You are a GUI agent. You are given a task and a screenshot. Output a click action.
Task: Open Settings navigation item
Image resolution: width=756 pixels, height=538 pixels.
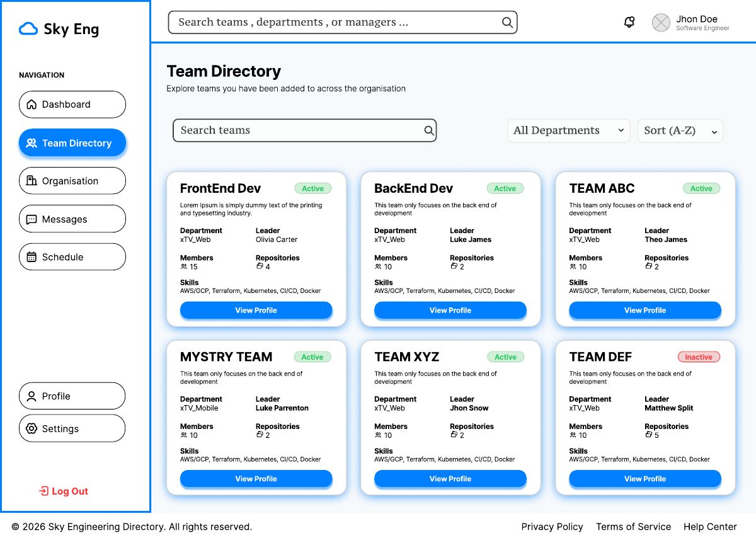pyautogui.click(x=72, y=428)
